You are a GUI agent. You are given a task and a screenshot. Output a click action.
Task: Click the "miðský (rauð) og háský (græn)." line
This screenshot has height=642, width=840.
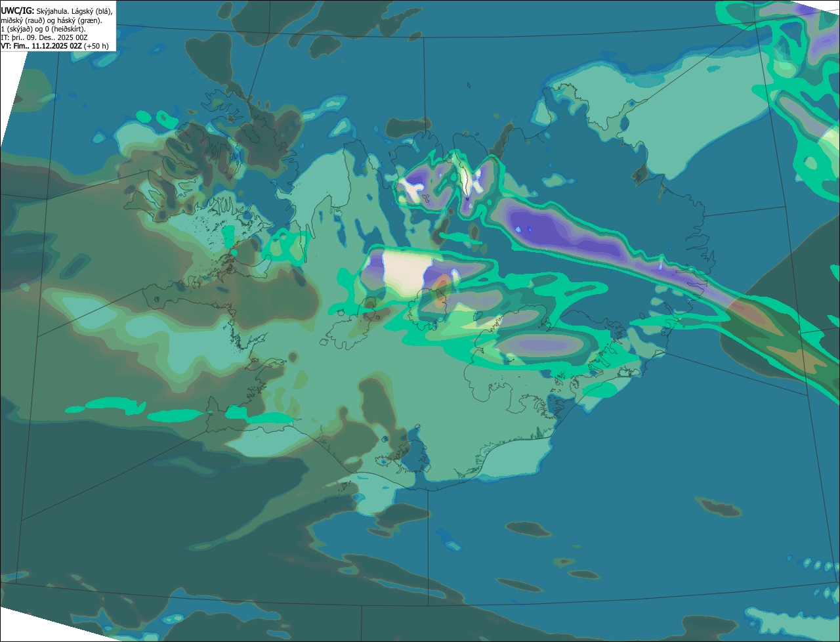tap(51, 20)
